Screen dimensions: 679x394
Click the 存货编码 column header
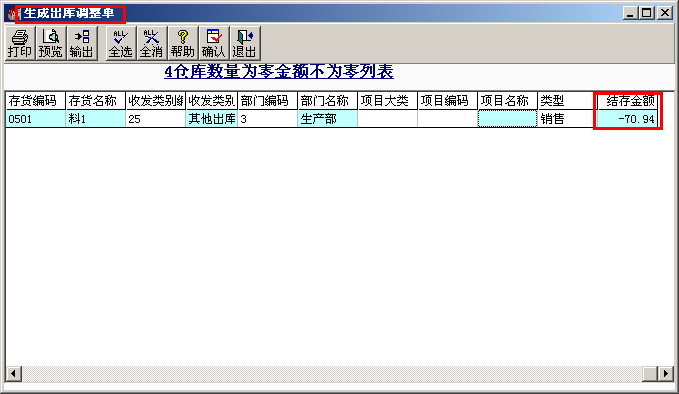36,101
